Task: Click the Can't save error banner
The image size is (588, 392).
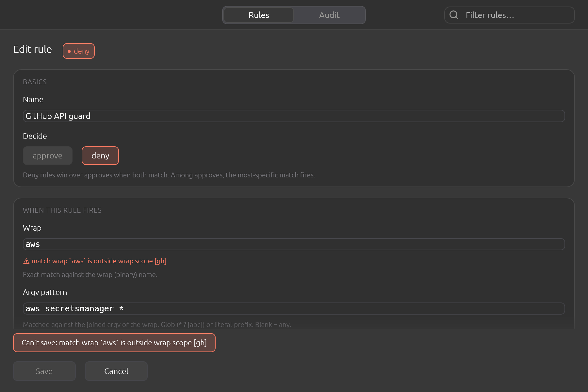Action: tap(114, 343)
